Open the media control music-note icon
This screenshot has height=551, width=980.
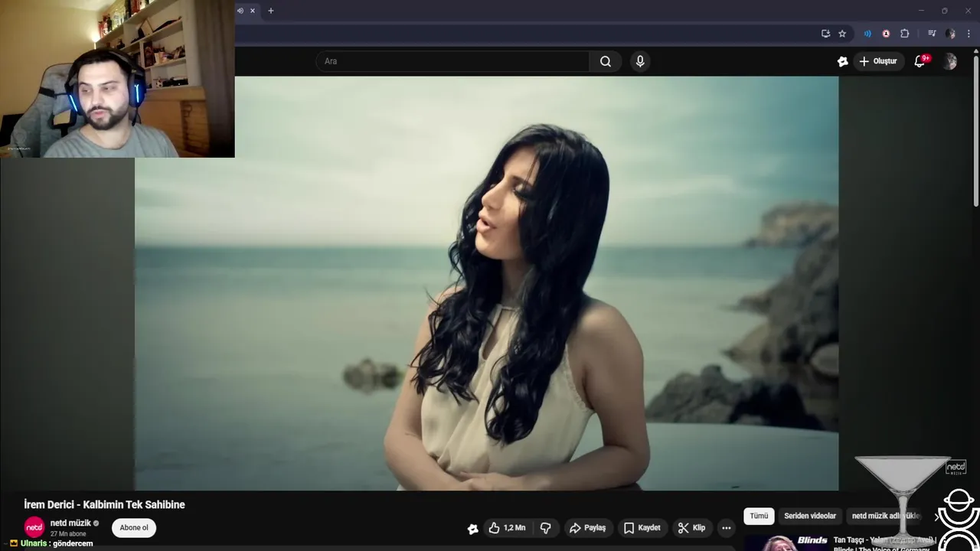click(x=932, y=34)
